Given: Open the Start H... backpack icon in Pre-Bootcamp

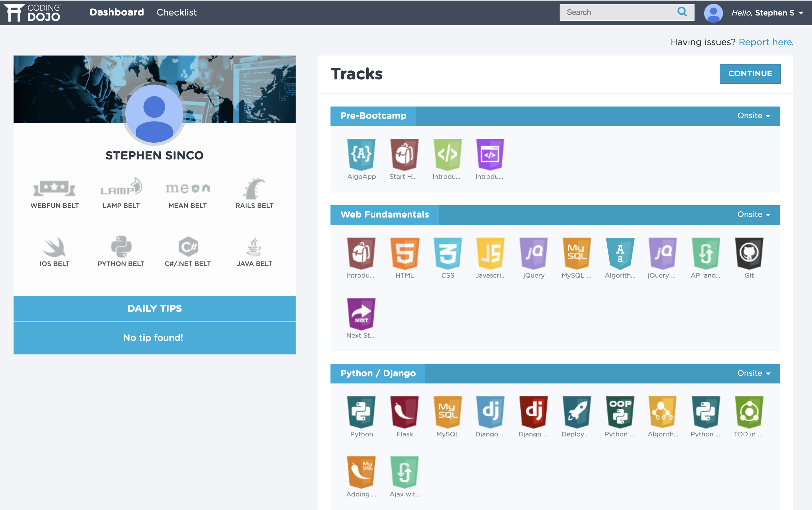Looking at the screenshot, I should pos(404,155).
